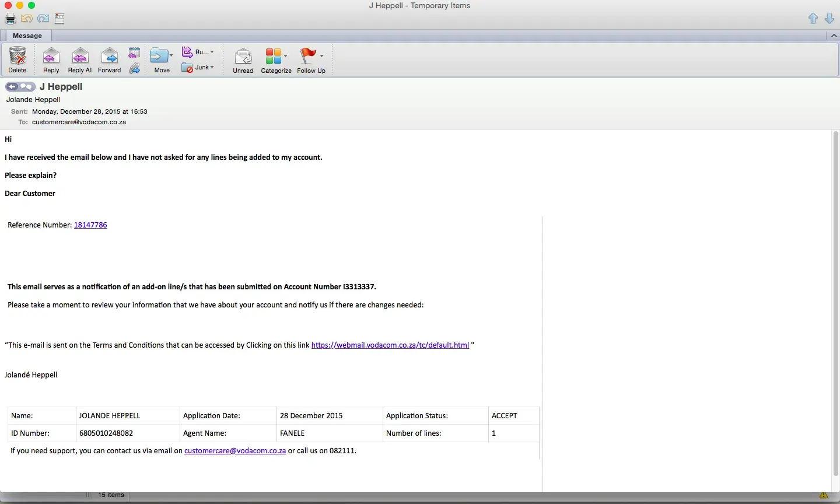Click the reply with meeting calendar icon

(134, 52)
